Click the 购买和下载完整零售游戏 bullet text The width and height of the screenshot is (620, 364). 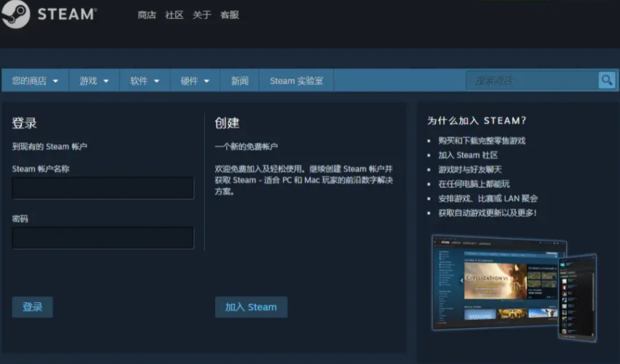(482, 141)
